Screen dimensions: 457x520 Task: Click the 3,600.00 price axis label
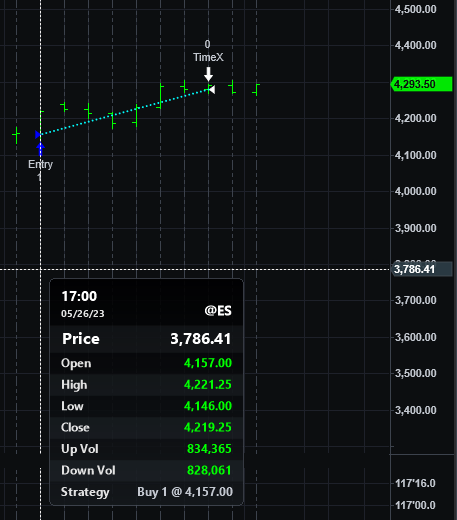click(x=415, y=337)
